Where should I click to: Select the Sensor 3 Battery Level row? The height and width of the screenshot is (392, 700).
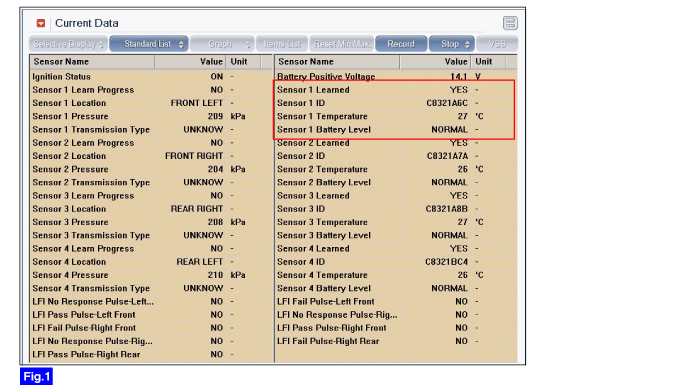point(396,235)
